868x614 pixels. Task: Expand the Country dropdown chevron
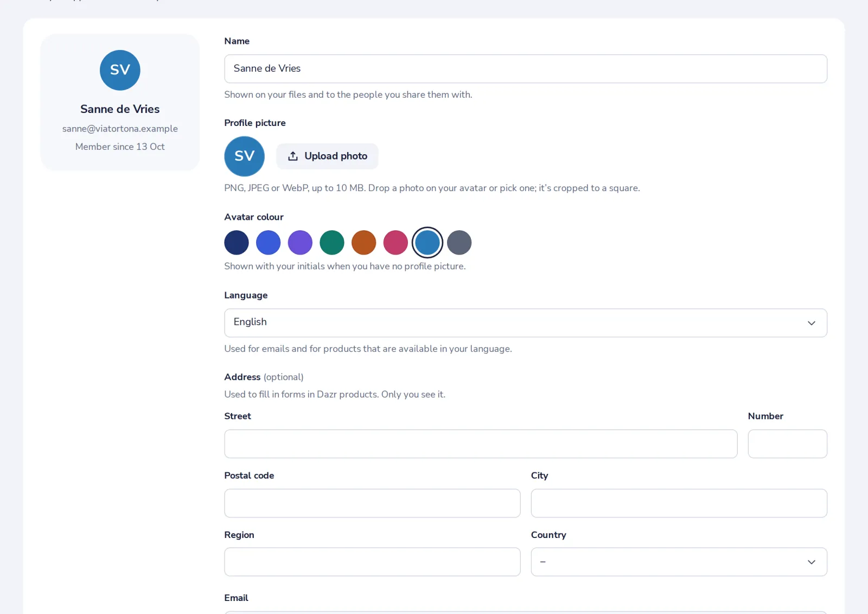coord(811,562)
